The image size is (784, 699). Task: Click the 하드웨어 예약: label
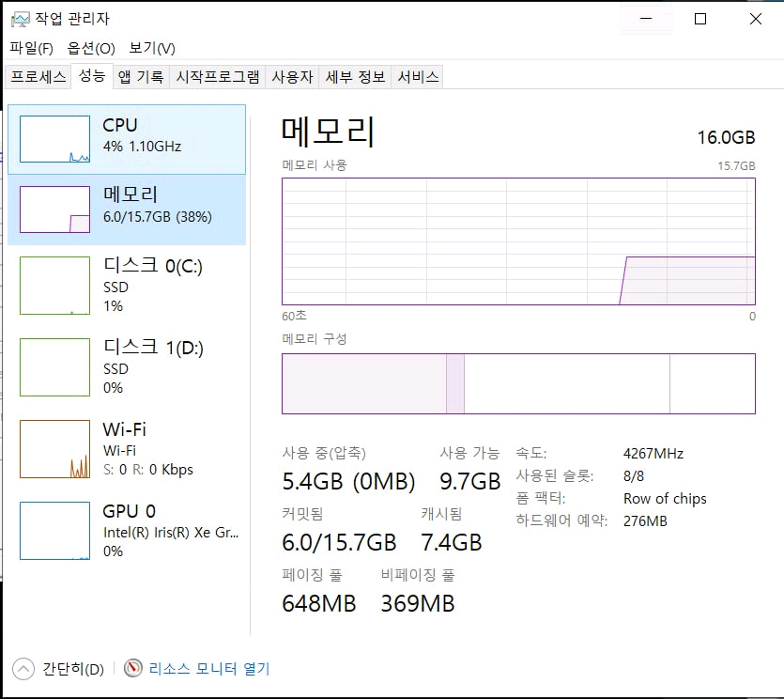(x=562, y=520)
